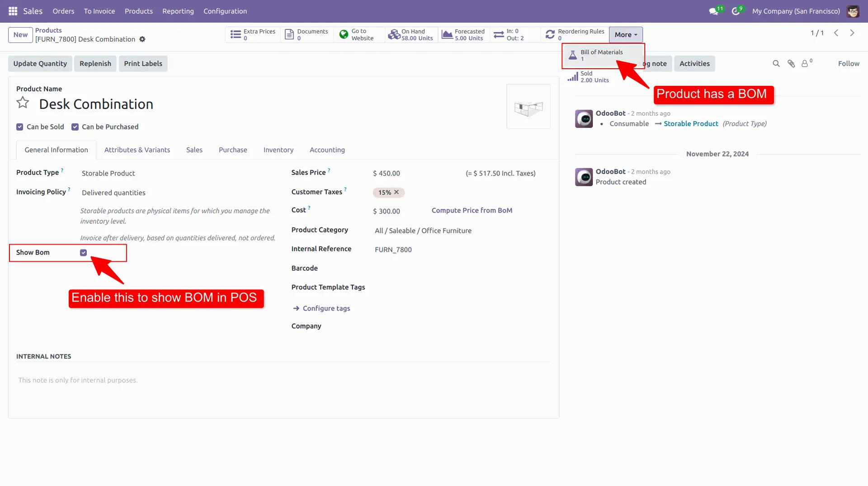
Task: Open the discuss messages icon
Action: (714, 11)
